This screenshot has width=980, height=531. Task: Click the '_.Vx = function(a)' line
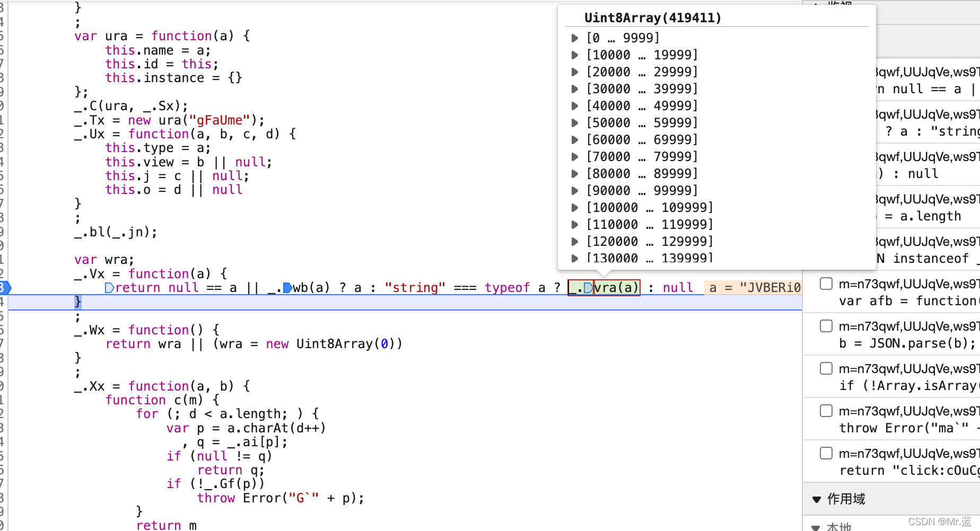click(151, 274)
